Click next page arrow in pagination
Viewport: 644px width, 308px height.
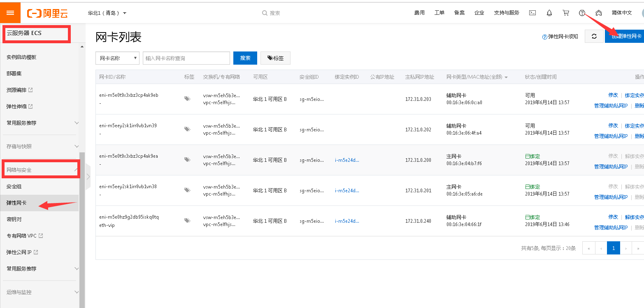click(x=626, y=248)
